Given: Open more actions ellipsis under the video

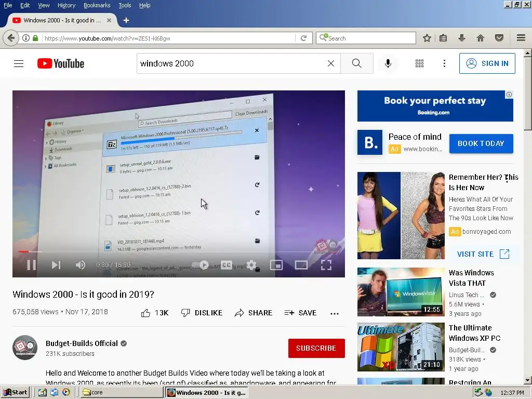Looking at the screenshot, I should pos(335,313).
